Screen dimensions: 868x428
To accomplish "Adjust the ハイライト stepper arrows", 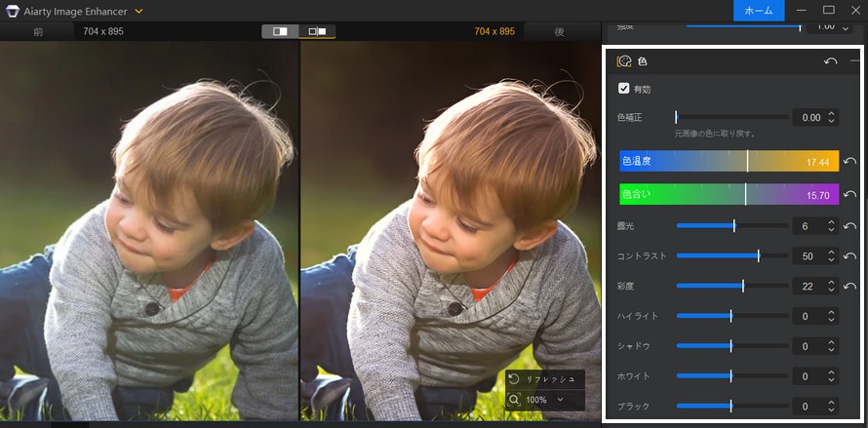I will pyautogui.click(x=832, y=316).
